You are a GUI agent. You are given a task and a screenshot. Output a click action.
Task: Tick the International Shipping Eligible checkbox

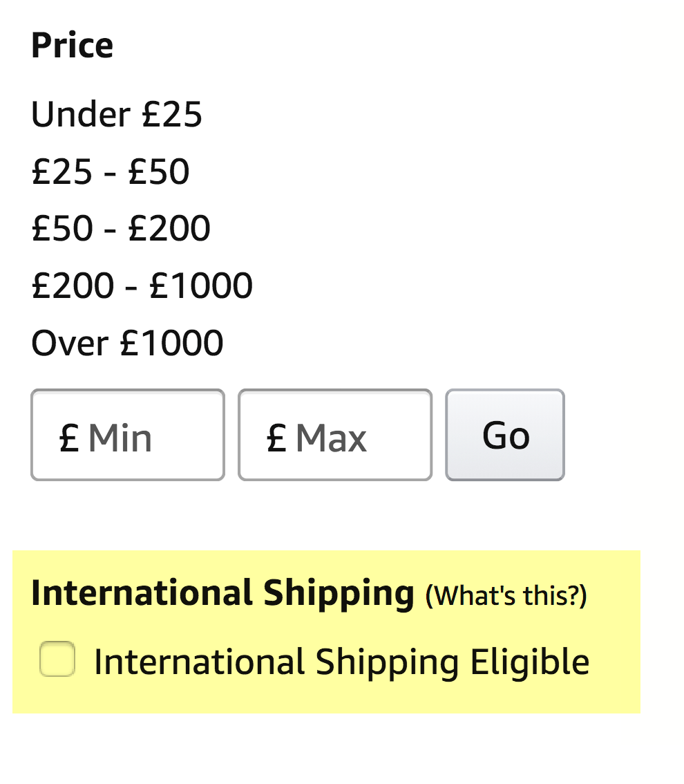57,659
